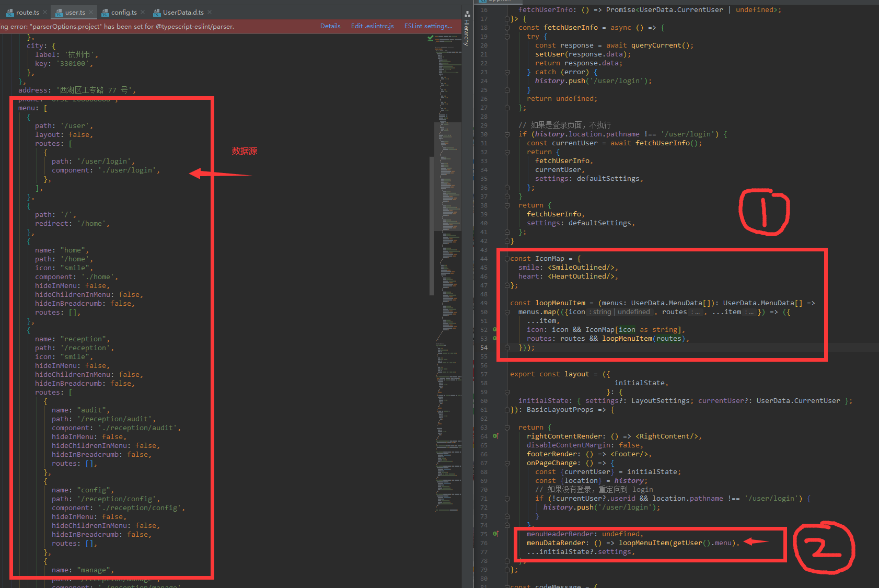This screenshot has width=879, height=588.
Task: Click the Details link in ESLint error bar
Action: tap(330, 26)
